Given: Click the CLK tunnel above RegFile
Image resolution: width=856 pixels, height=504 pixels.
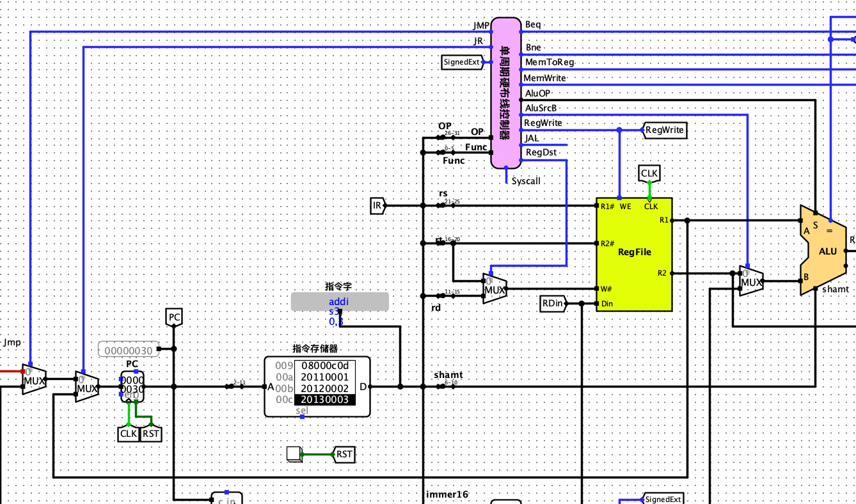Looking at the screenshot, I should point(649,173).
